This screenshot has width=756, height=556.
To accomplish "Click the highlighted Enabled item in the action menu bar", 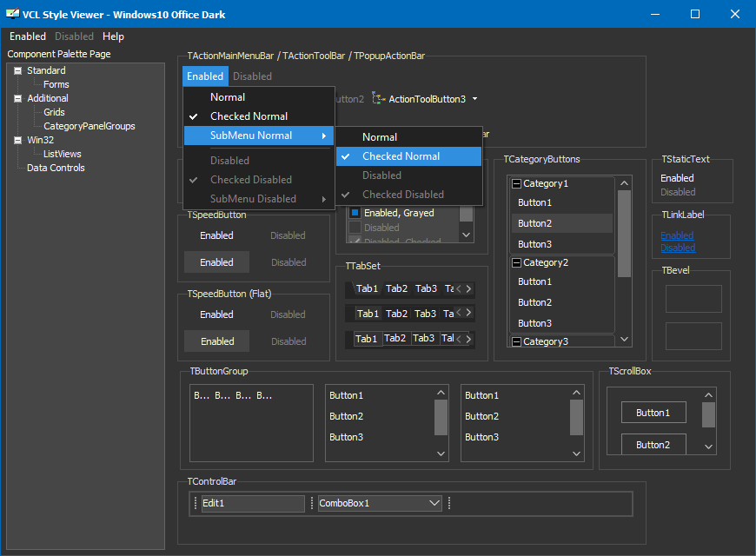I will (205, 76).
